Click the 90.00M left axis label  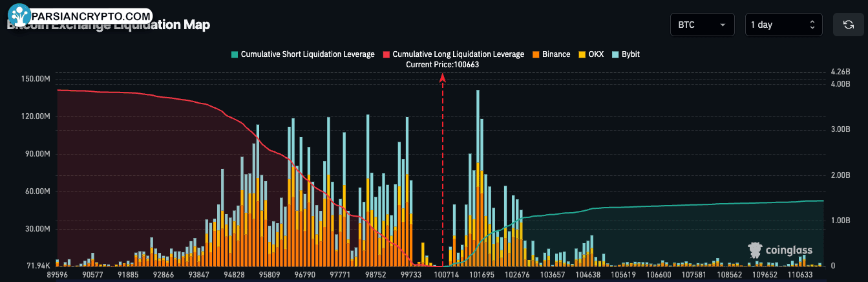click(x=37, y=154)
